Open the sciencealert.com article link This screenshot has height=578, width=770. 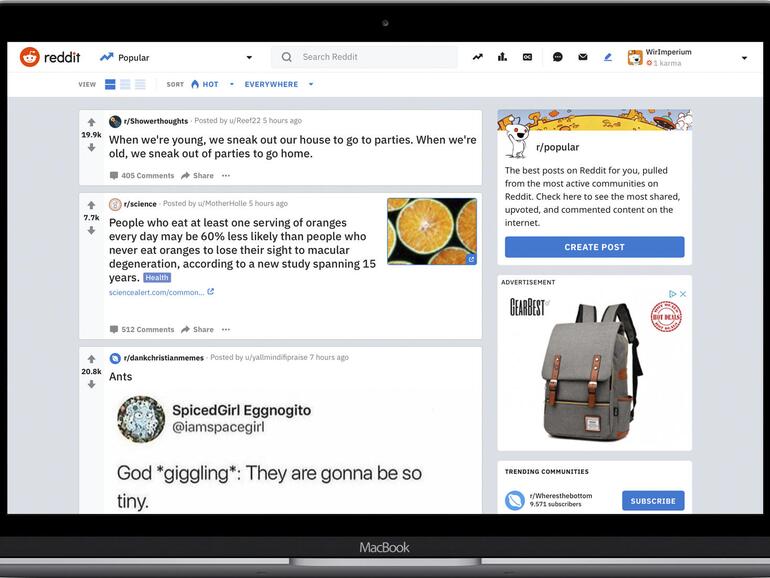tap(161, 292)
